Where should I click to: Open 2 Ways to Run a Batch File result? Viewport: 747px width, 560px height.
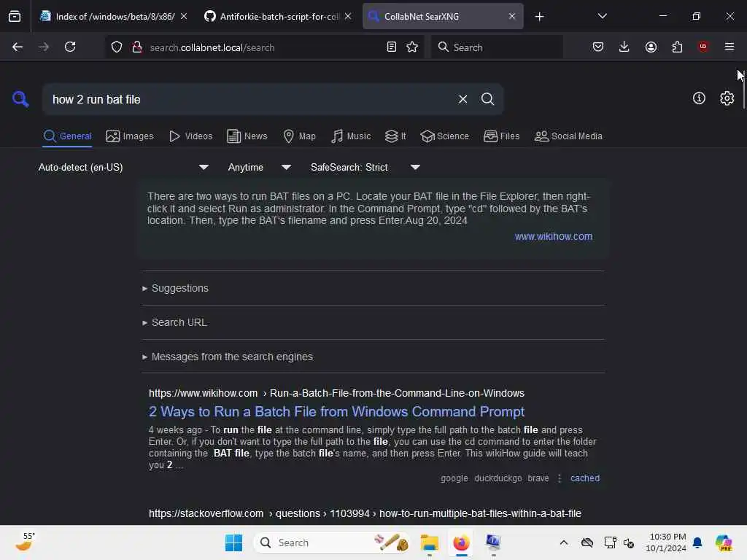click(x=336, y=411)
